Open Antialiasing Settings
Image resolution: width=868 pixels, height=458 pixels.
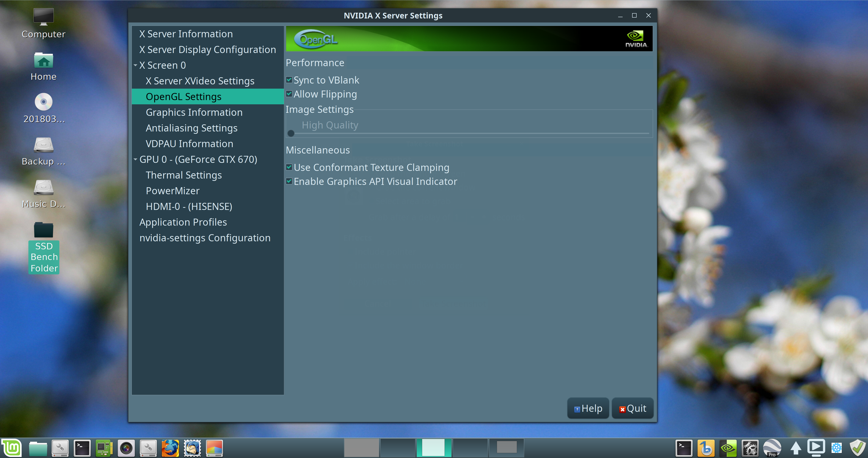191,128
